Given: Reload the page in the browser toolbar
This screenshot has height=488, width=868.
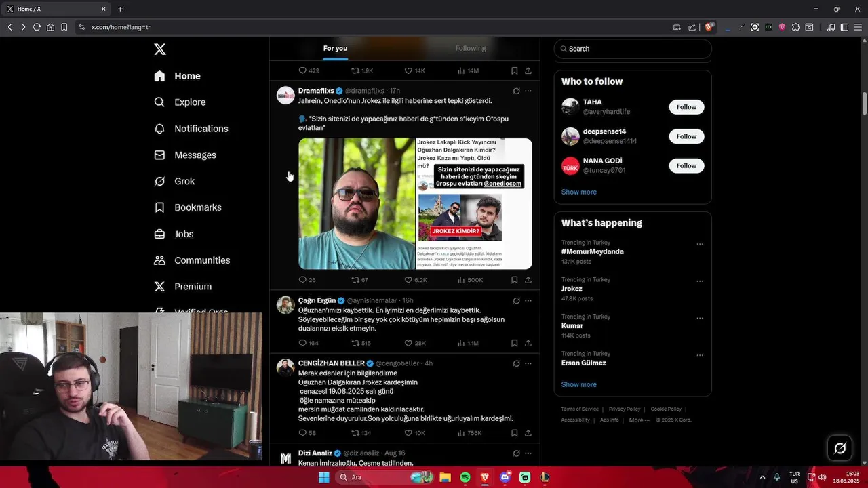Looking at the screenshot, I should tap(37, 27).
